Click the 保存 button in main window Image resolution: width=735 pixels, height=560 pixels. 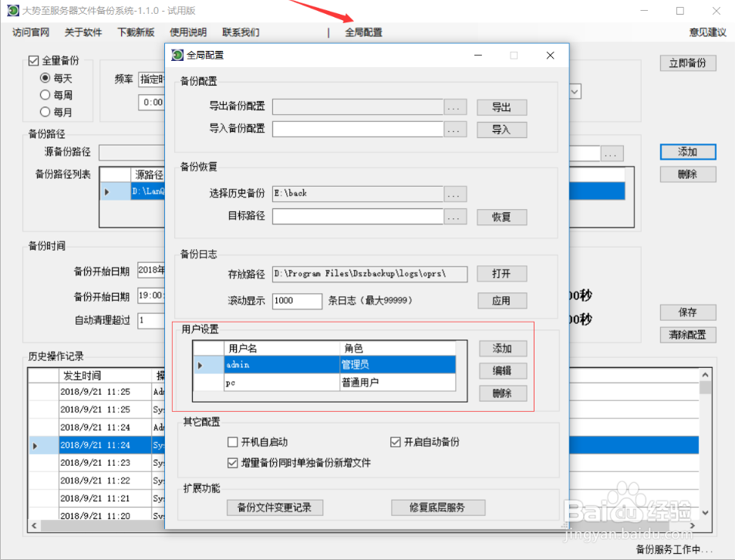tap(688, 312)
